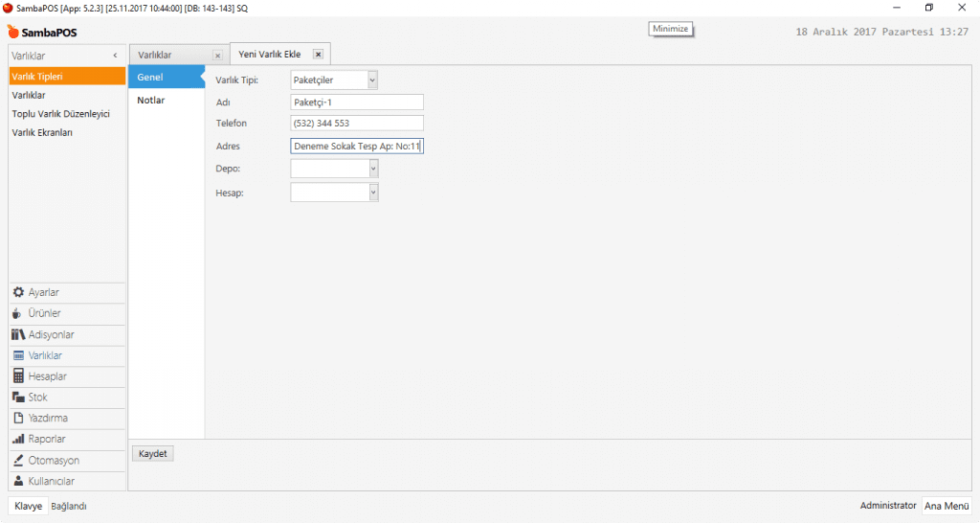Open Raporlar via its bar chart icon
Image resolution: width=980 pixels, height=523 pixels.
[x=18, y=440]
